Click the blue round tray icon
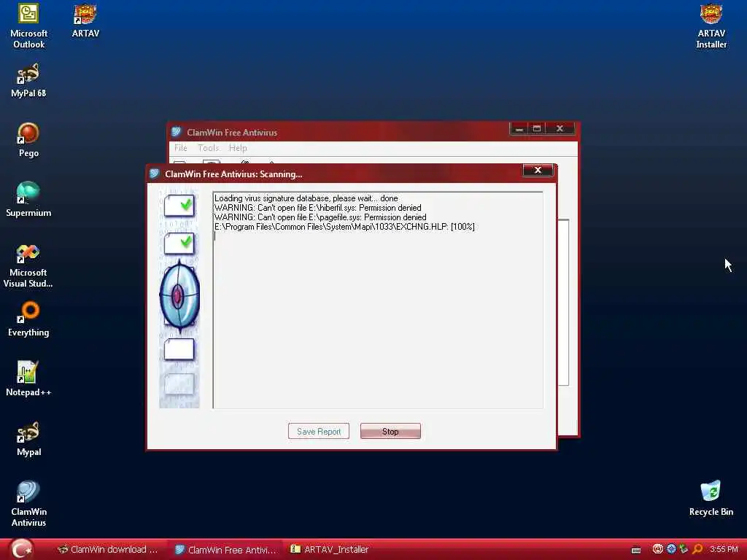The image size is (747, 560). pos(671,549)
